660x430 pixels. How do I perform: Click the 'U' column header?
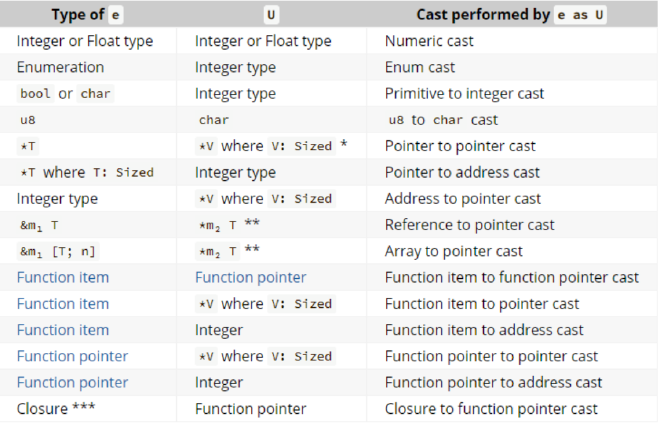pos(271,15)
